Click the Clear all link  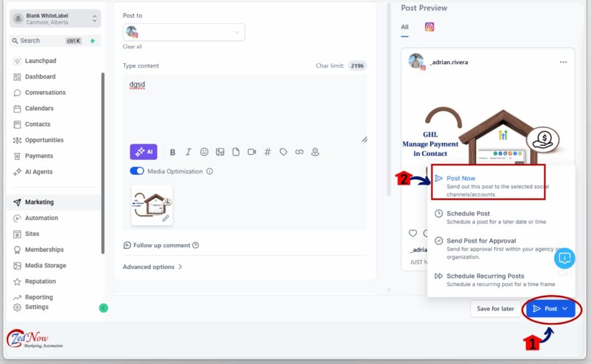tap(132, 47)
